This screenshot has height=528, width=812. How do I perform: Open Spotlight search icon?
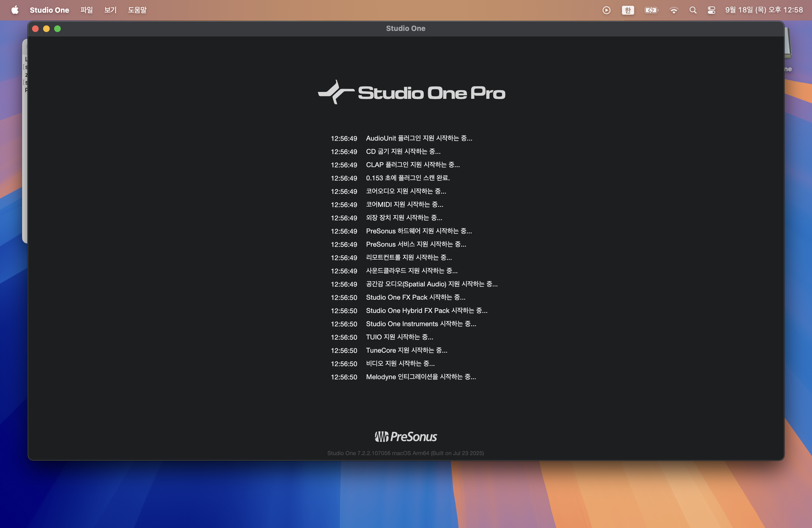[693, 10]
